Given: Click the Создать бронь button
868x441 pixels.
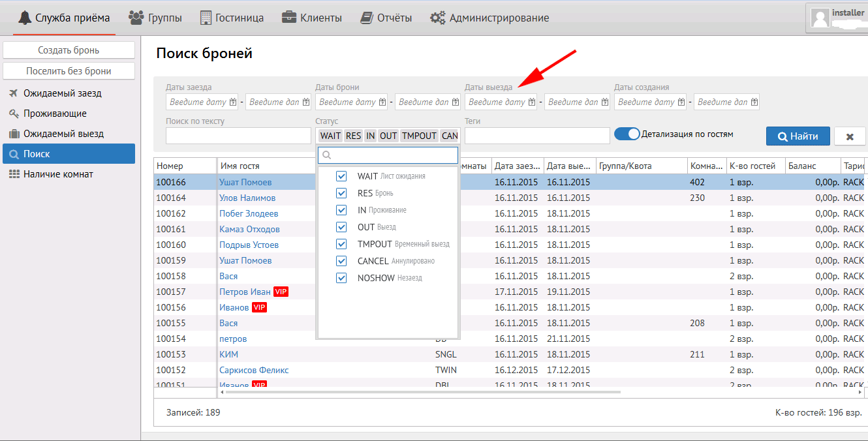Looking at the screenshot, I should 69,50.
